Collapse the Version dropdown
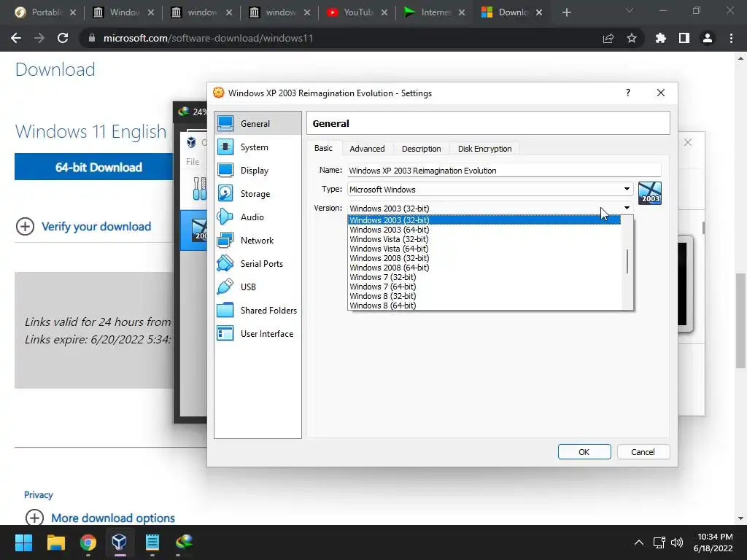Viewport: 747px width, 560px height. (627, 208)
